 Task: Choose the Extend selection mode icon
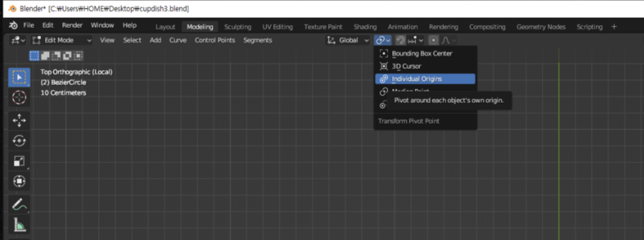(x=46, y=56)
